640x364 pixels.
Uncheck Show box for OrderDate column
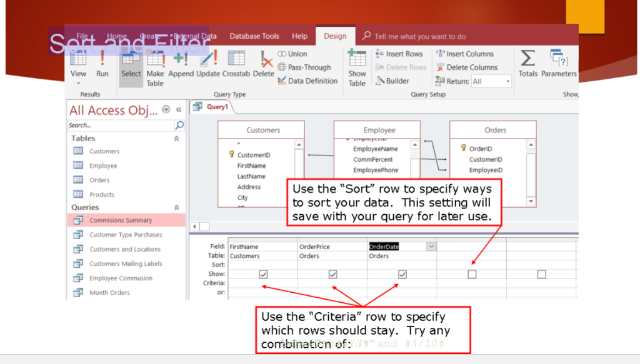(x=402, y=274)
